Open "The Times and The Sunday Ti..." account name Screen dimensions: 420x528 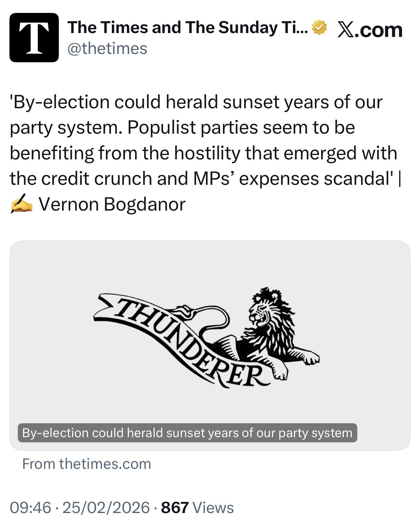[x=188, y=28]
